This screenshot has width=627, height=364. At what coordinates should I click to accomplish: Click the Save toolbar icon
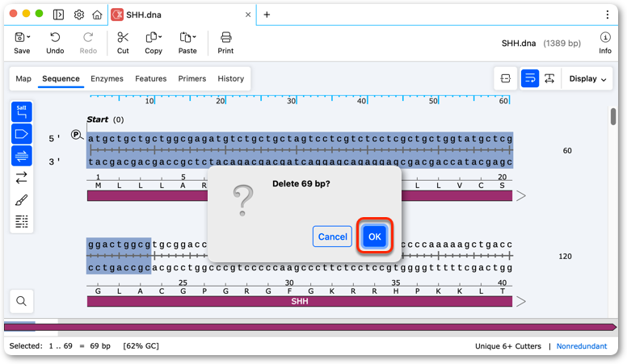click(x=19, y=38)
